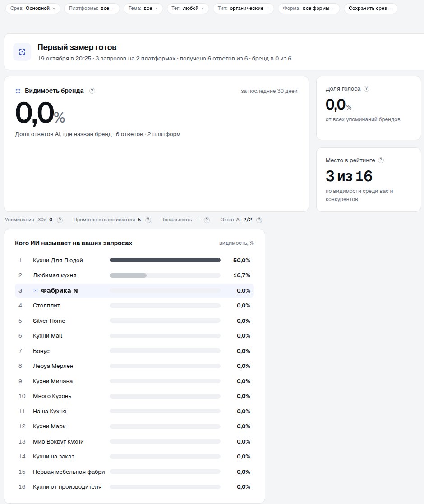Screen dimensions: 424x504
Task: Open the Тип: органические filter
Action: click(x=243, y=9)
